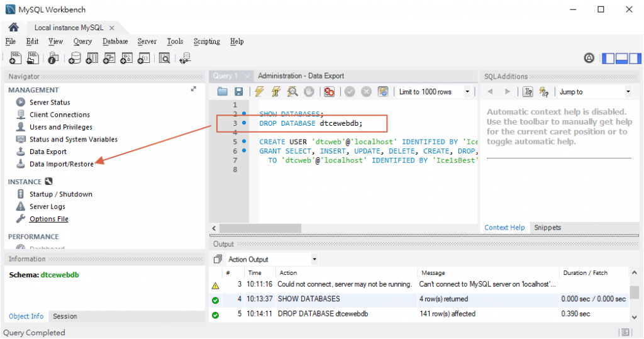
Task: Open Data Import/Restore in Navigator
Action: click(x=62, y=164)
